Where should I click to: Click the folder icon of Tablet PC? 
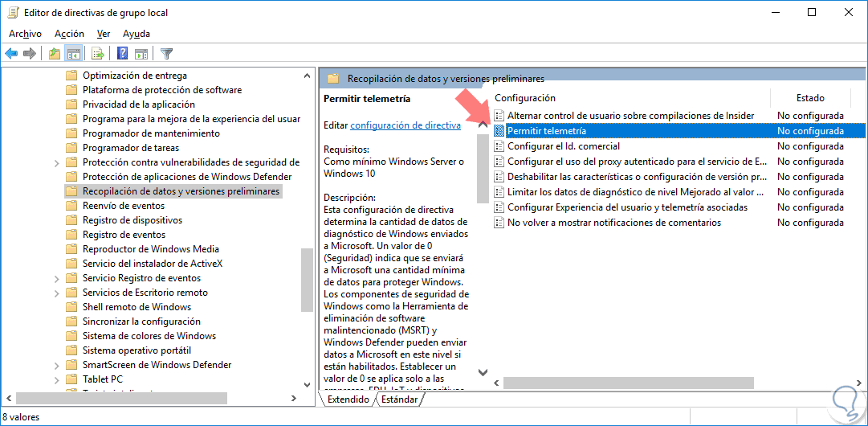[x=71, y=379]
